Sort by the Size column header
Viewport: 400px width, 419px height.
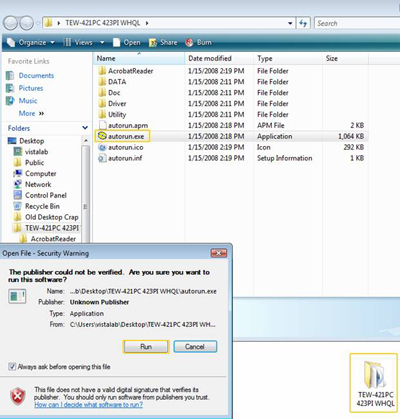pos(345,58)
